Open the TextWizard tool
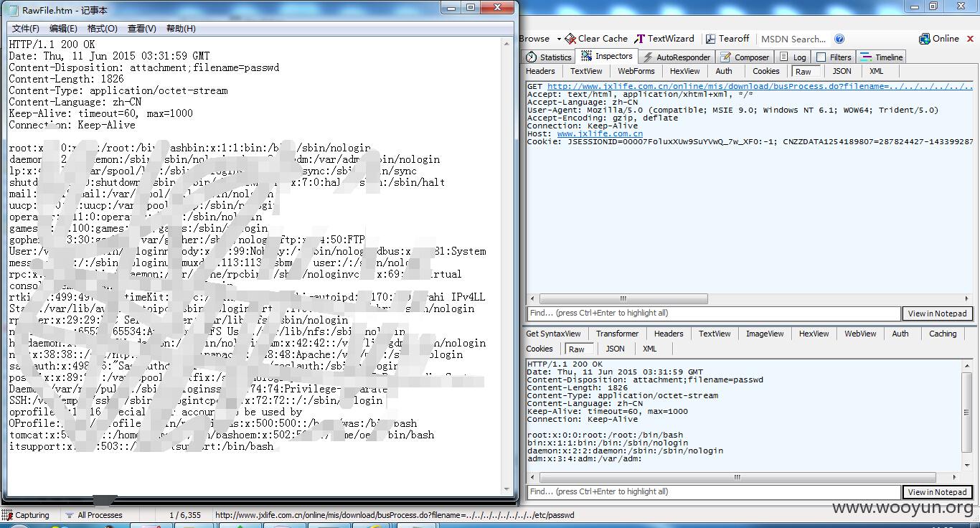The image size is (980, 528). [x=664, y=39]
